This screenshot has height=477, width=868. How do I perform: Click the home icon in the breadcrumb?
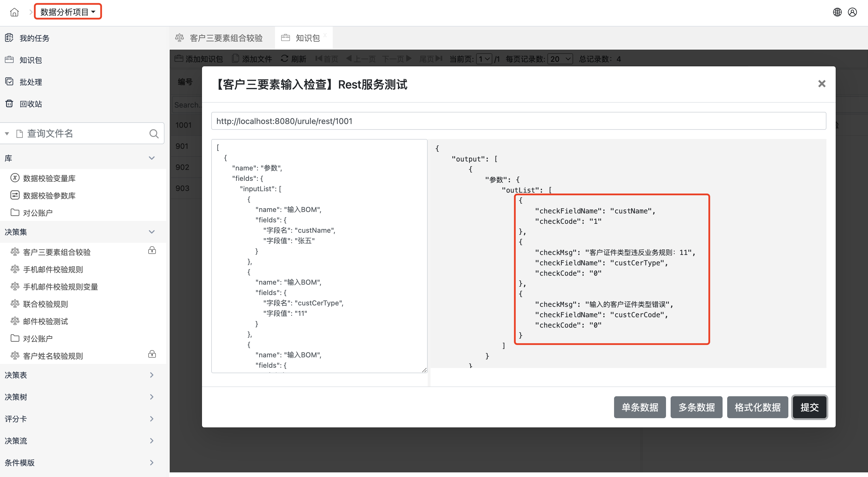coord(14,12)
